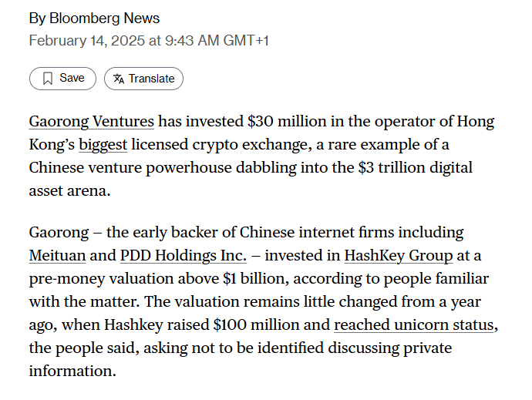This screenshot has width=532, height=400.
Task: Click the word 'information.' at article end
Action: [x=72, y=371]
